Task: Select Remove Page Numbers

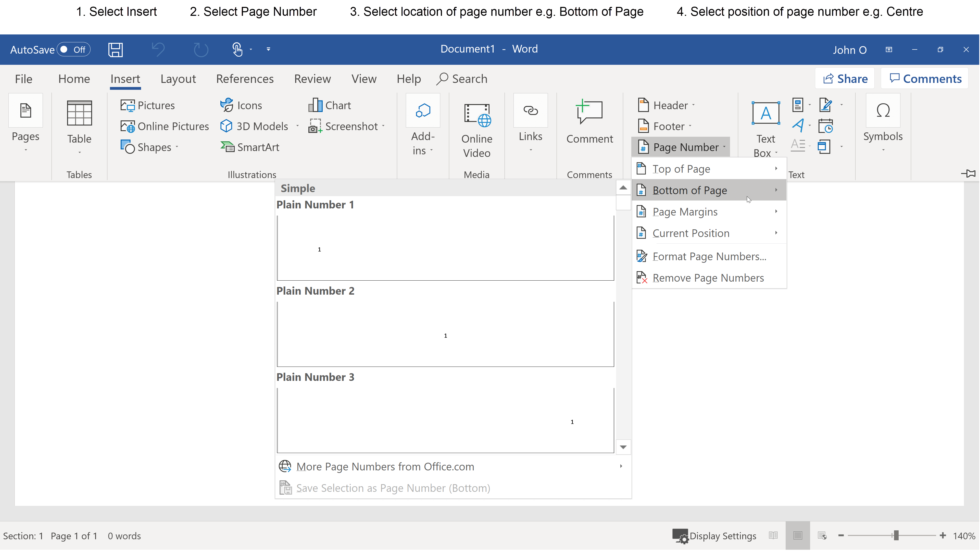Action: coord(708,278)
